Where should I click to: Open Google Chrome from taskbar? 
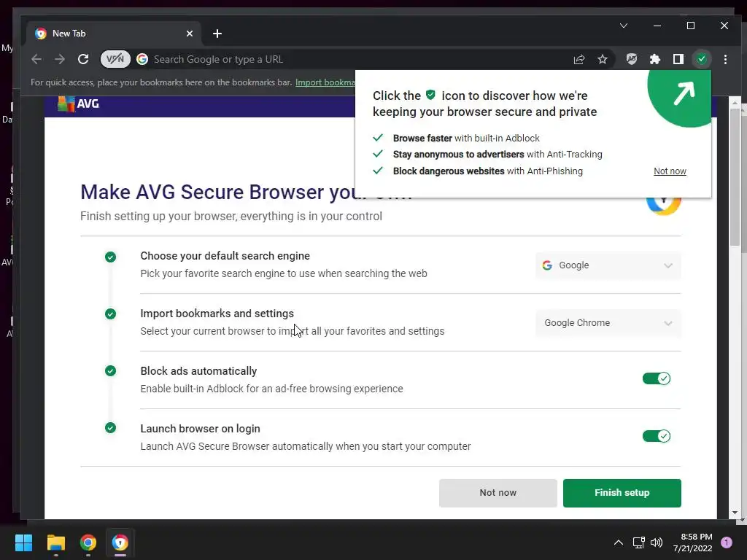point(88,542)
